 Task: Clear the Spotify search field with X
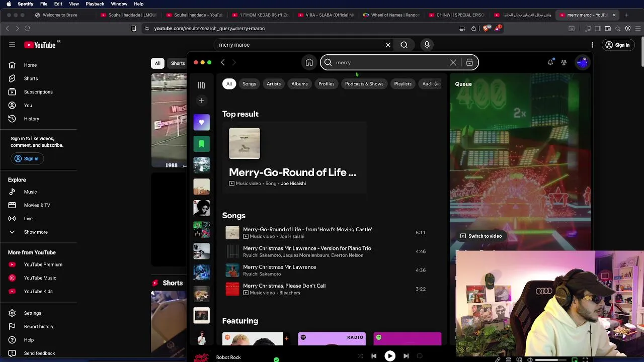[x=453, y=62]
